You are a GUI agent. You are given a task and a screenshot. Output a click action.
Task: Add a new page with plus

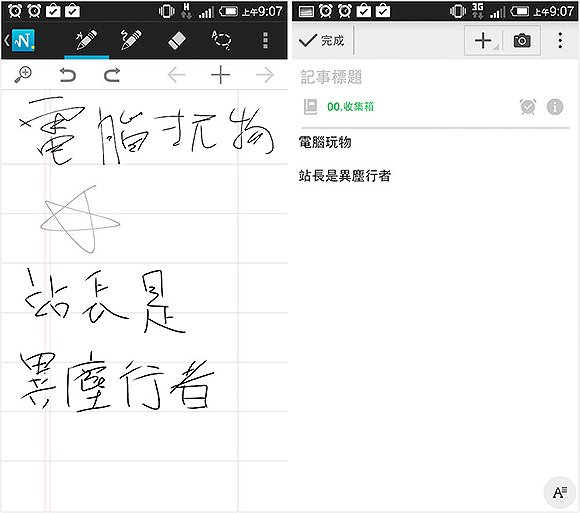220,75
